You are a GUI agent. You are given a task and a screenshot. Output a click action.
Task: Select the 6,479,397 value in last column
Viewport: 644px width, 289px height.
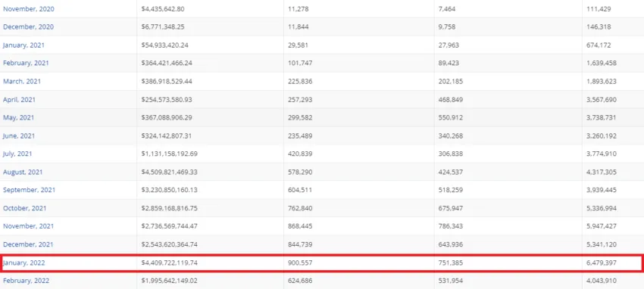(602, 263)
